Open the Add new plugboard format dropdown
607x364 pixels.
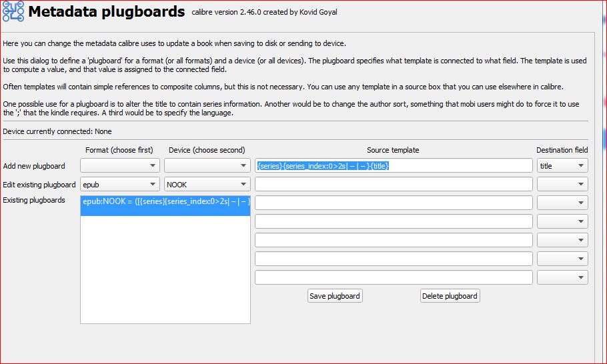120,165
